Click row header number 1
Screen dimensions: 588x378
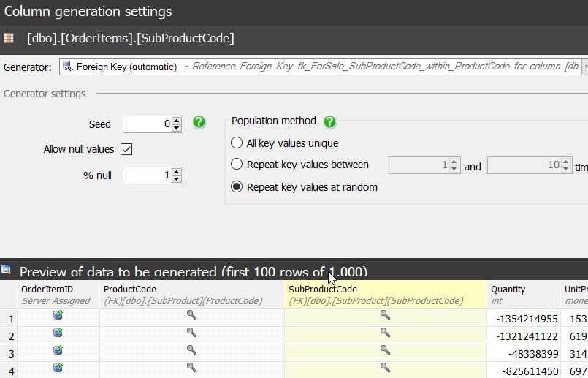9,318
